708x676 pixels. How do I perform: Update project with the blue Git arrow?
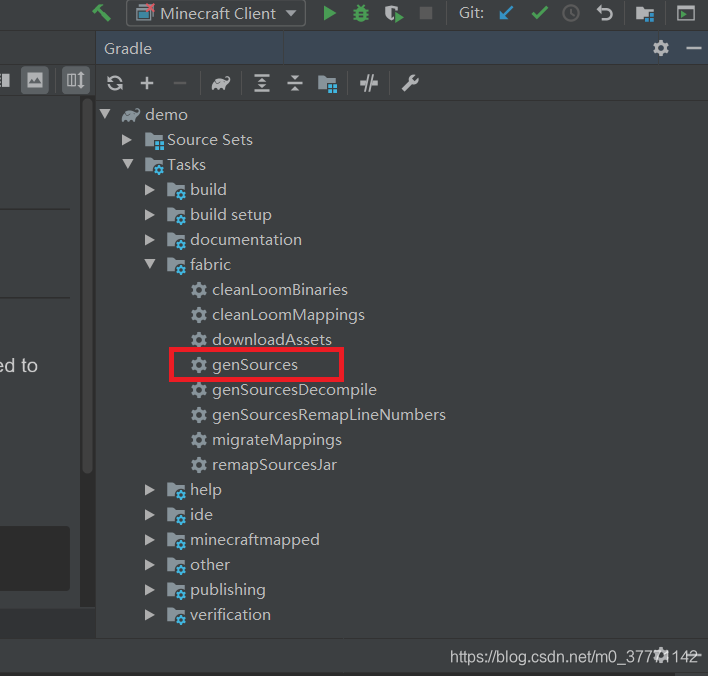[x=507, y=13]
